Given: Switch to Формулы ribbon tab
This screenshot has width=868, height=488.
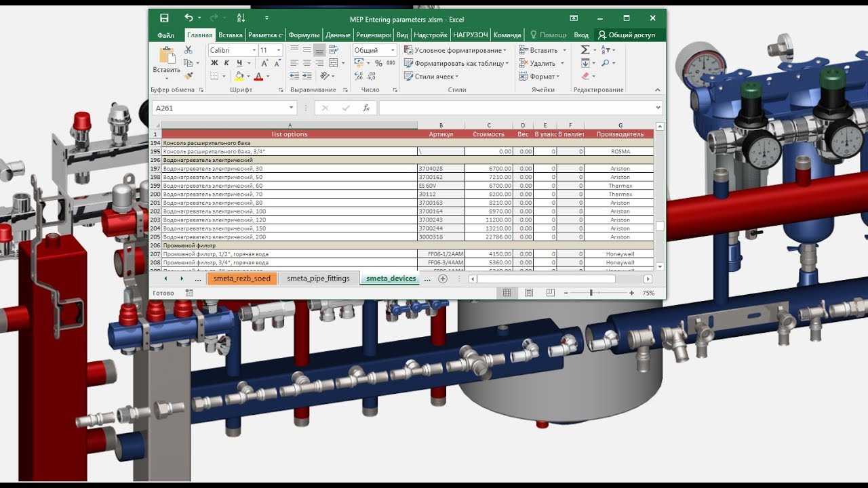Looking at the screenshot, I should [304, 35].
